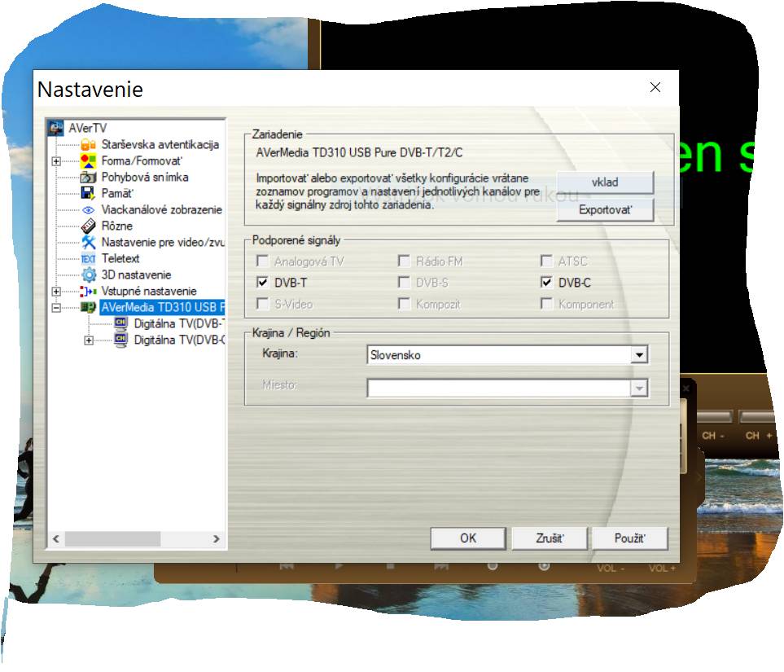Click the tree scrollbar right arrow

216,539
